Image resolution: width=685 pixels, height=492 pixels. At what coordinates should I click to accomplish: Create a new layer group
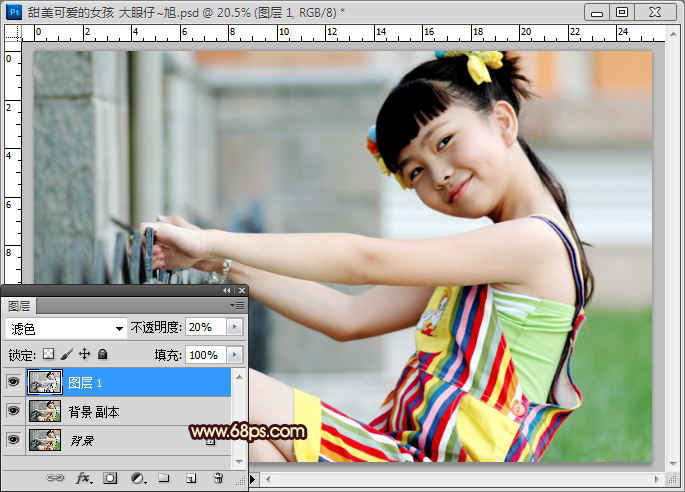pyautogui.click(x=163, y=479)
